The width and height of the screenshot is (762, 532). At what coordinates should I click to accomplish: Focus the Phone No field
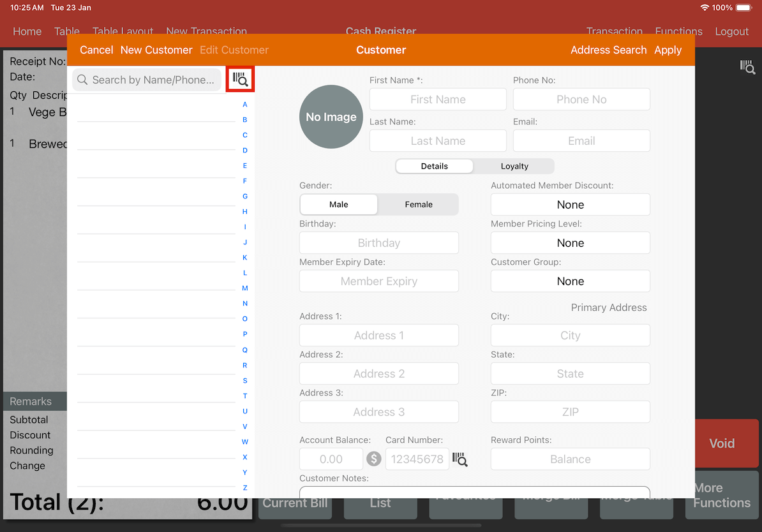tap(581, 100)
